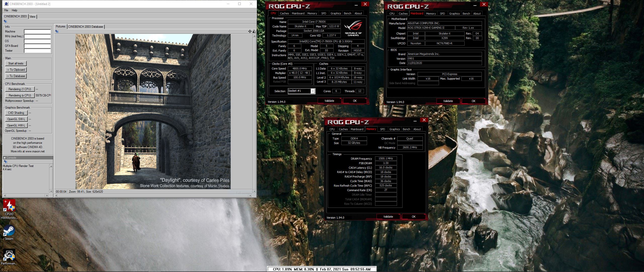Click OK in CPU-Z Memory window

[x=414, y=217]
